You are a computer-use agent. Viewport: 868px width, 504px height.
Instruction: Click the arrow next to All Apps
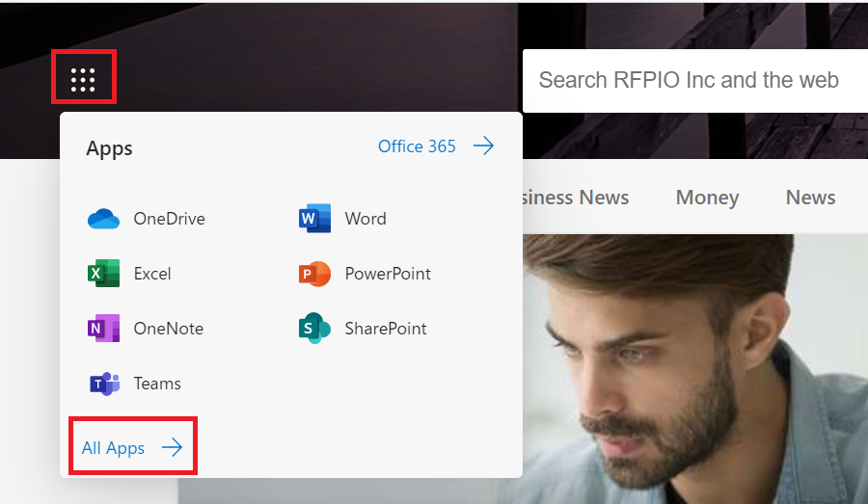click(173, 447)
